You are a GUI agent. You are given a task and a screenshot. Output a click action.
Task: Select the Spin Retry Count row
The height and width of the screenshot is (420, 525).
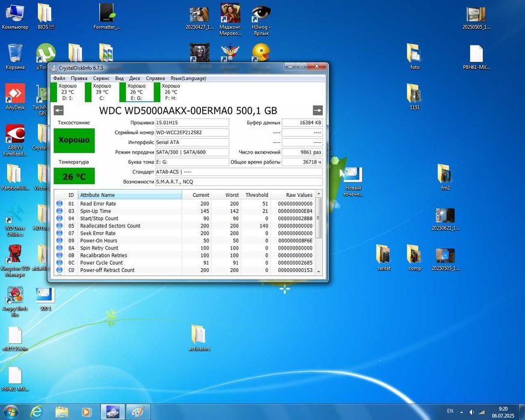(x=185, y=248)
